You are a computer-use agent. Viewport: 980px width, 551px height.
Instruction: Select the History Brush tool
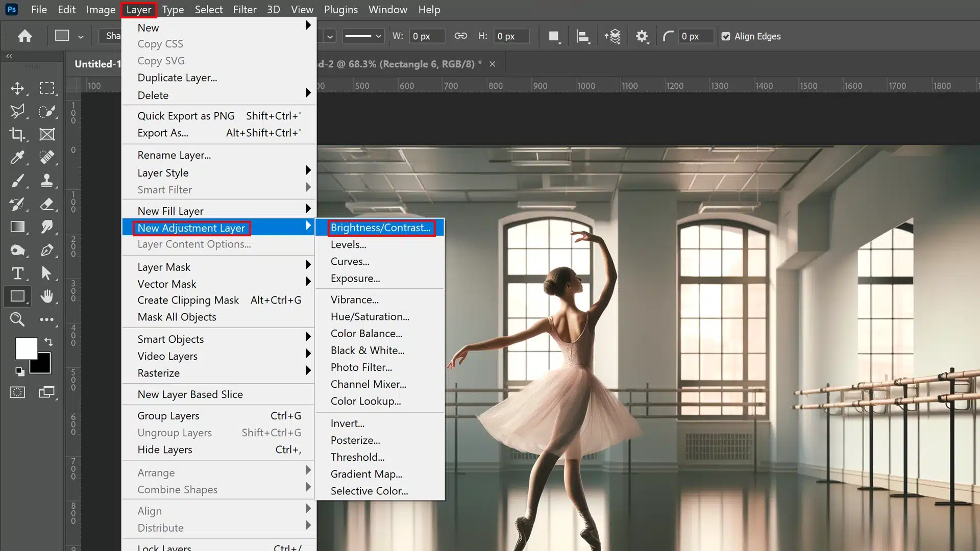17,204
